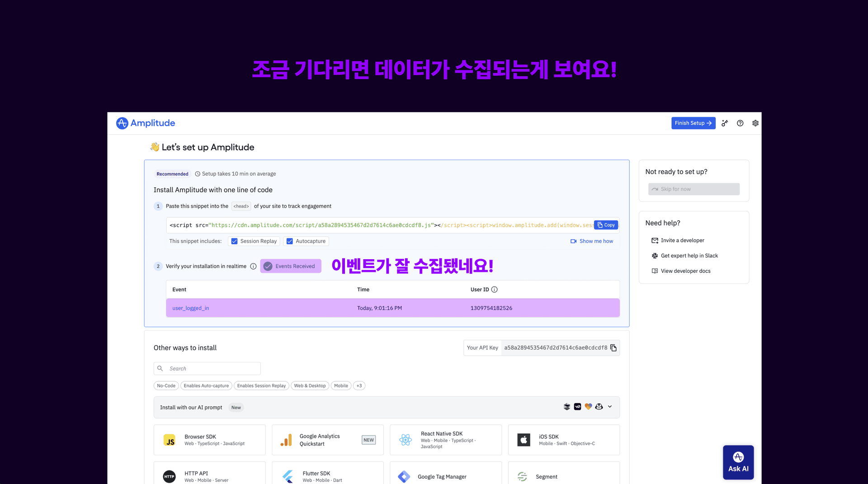Uncheck the Session Replay option
The height and width of the screenshot is (484, 868).
pos(234,241)
